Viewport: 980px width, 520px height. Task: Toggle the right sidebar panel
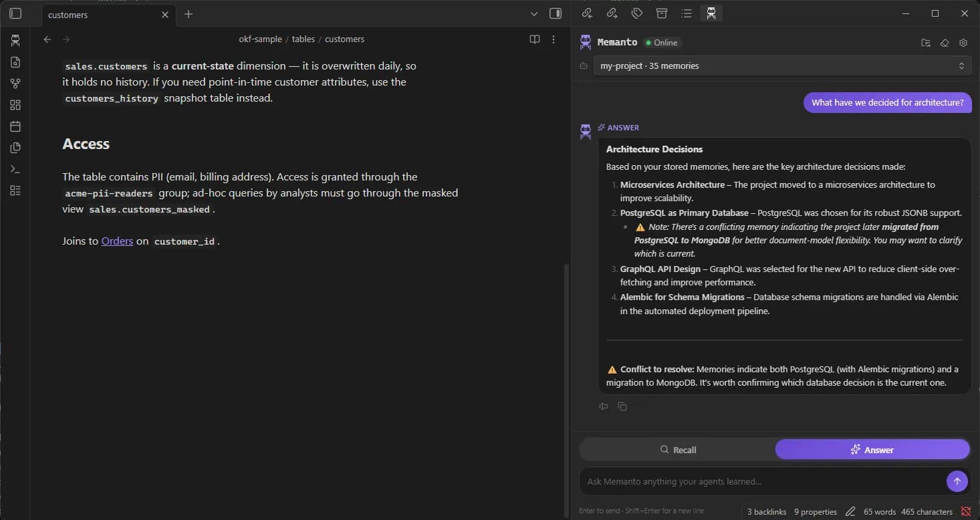click(556, 13)
